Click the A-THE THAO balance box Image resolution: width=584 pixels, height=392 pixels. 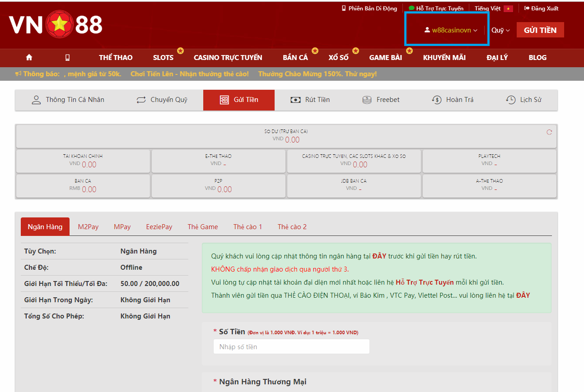coord(489,186)
